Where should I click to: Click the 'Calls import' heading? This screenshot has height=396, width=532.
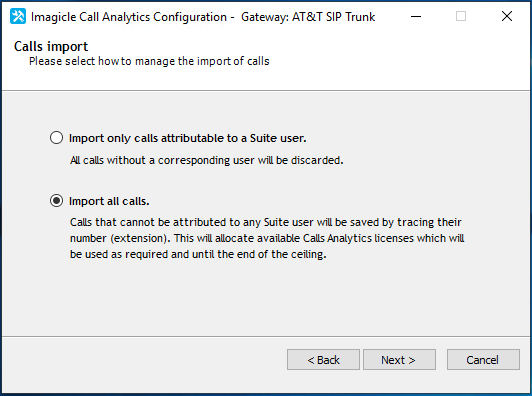tap(51, 46)
